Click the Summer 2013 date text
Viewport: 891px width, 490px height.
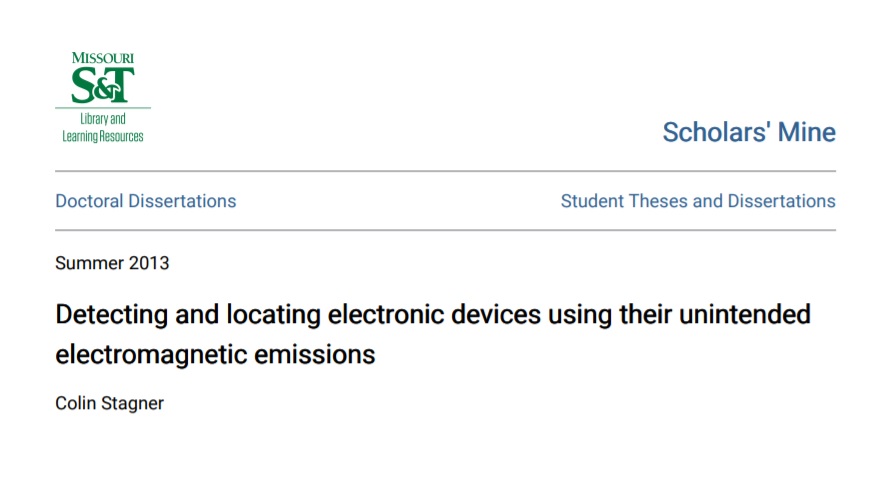112,263
